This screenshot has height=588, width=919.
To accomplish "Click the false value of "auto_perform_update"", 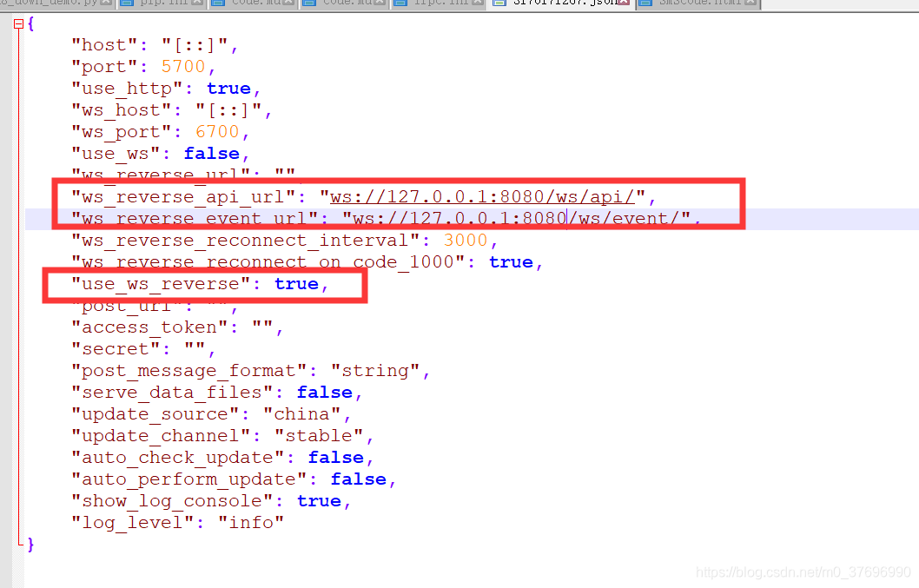I will (358, 479).
